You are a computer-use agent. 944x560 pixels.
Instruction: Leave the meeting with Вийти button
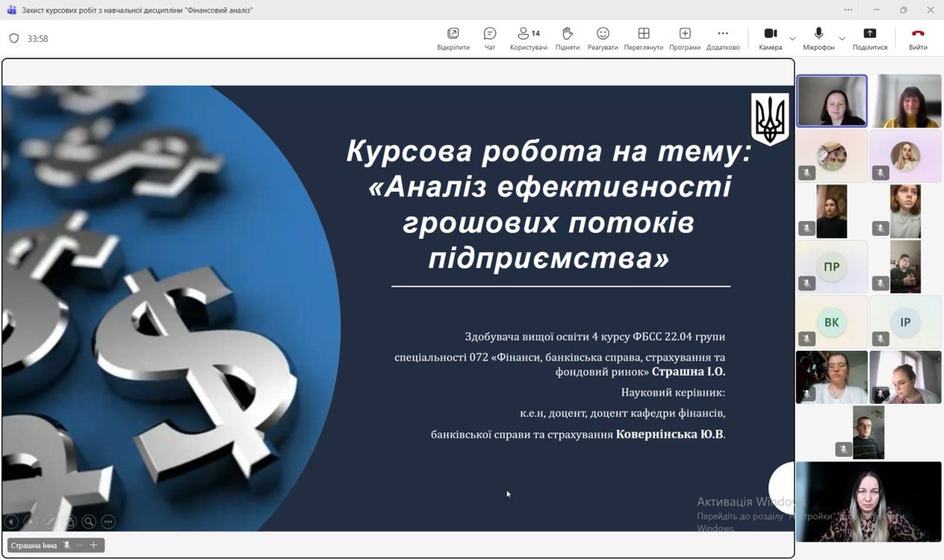[917, 38]
